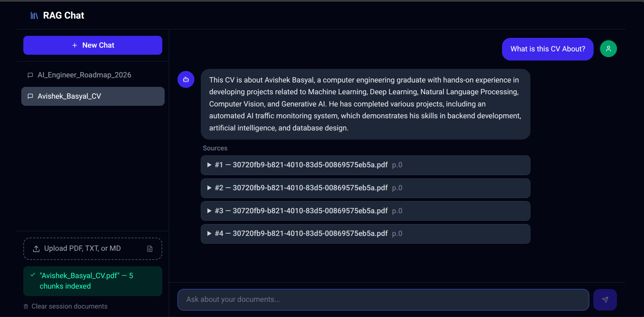Image resolution: width=644 pixels, height=317 pixels.
Task: Focus the Ask about your documents input
Action: (383, 299)
